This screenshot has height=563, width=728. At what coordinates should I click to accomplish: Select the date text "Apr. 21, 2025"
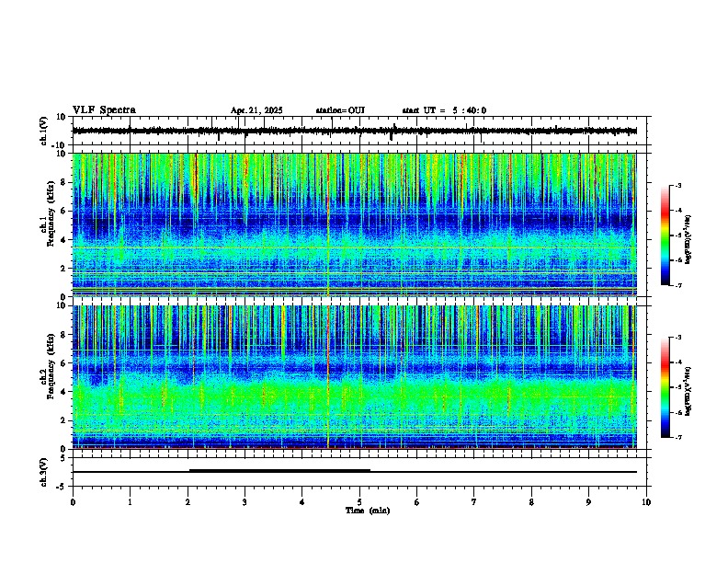point(256,110)
